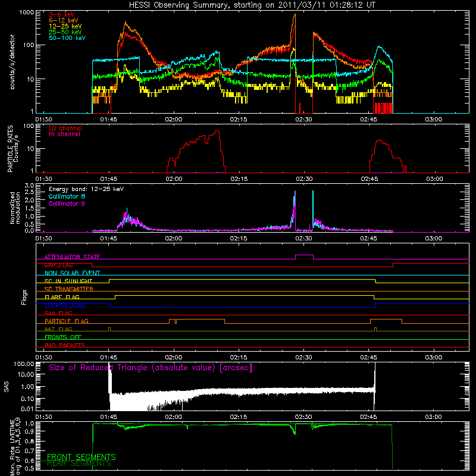Image resolution: width=476 pixels, height=476 pixels.
Task: Click '01:45' time label under the Flags panel
Action: [108, 358]
